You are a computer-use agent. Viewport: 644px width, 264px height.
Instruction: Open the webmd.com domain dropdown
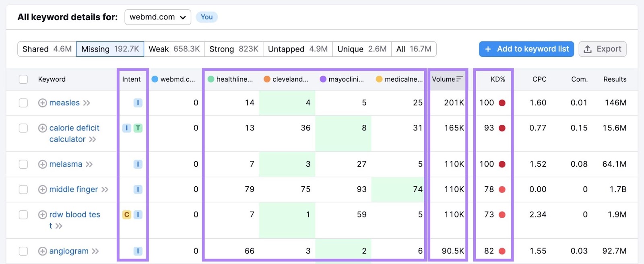[x=158, y=17]
